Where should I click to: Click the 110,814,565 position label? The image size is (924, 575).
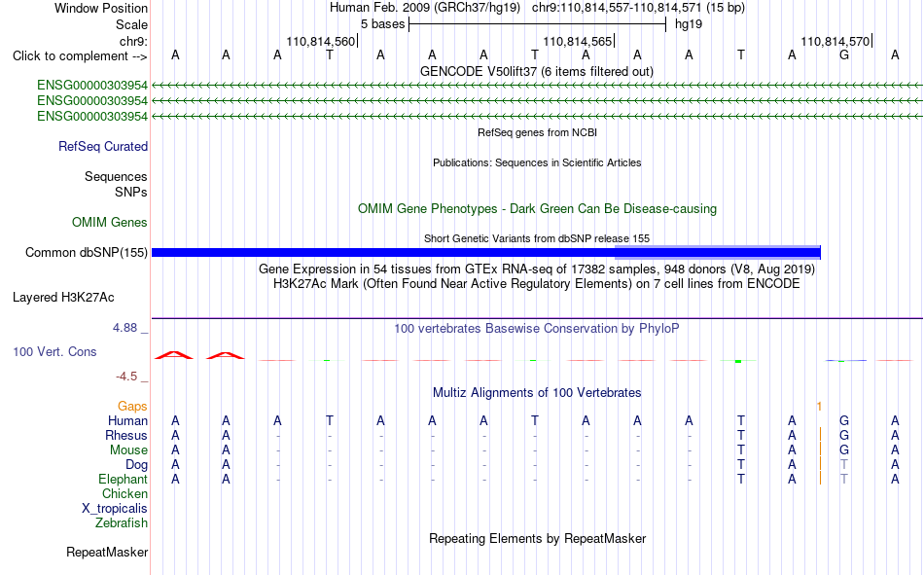click(x=578, y=41)
